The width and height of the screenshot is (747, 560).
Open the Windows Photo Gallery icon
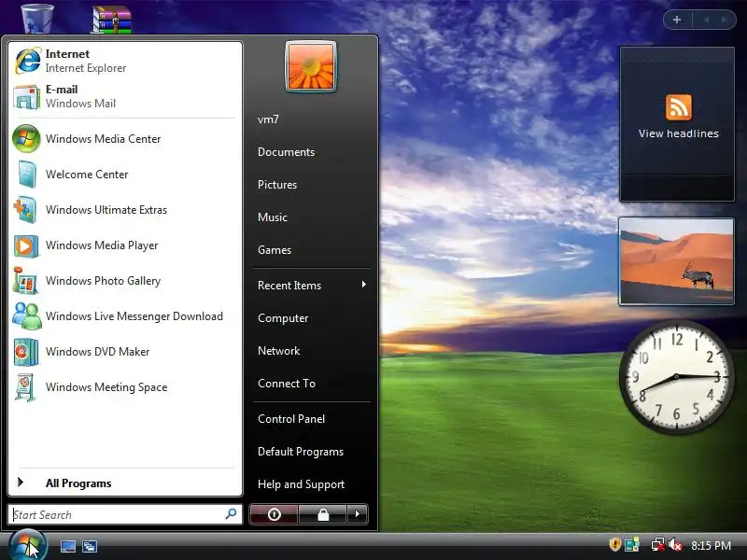(x=25, y=281)
